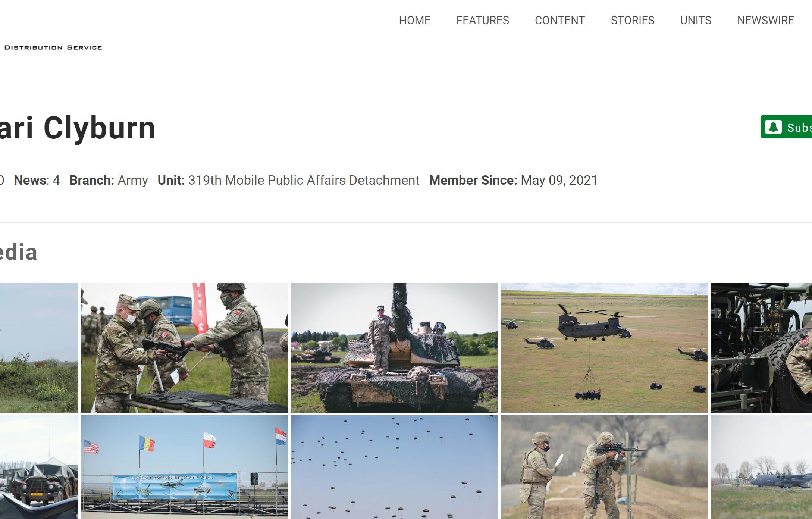Click the Distribution Service logo
This screenshot has height=519, width=812.
point(53,47)
